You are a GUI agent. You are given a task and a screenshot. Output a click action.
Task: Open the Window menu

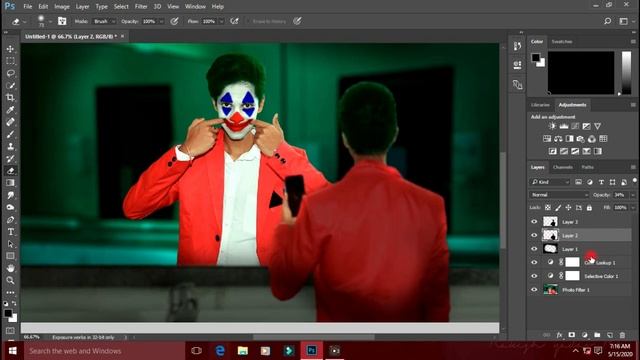(195, 7)
